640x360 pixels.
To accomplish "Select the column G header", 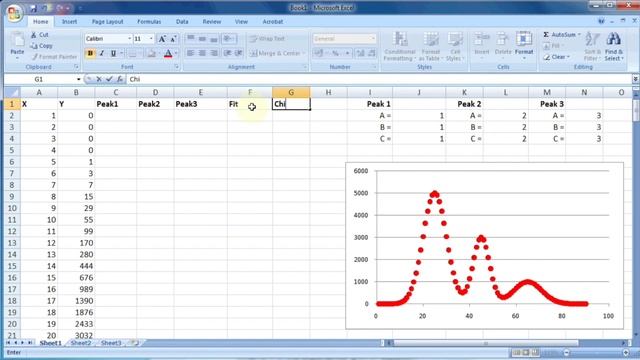I will coord(291,92).
